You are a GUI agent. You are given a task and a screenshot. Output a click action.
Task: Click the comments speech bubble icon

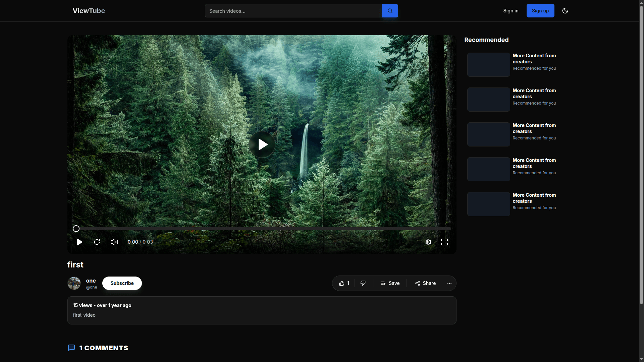click(71, 348)
